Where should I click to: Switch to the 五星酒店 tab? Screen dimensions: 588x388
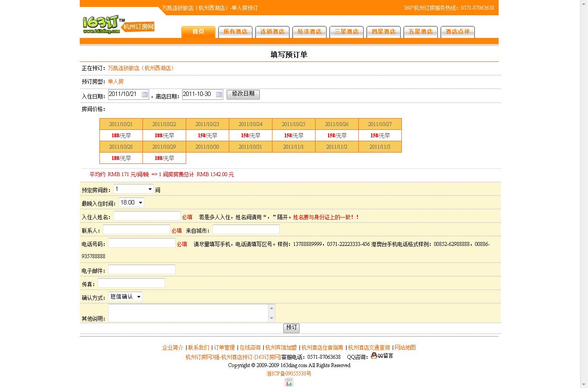pyautogui.click(x=421, y=32)
